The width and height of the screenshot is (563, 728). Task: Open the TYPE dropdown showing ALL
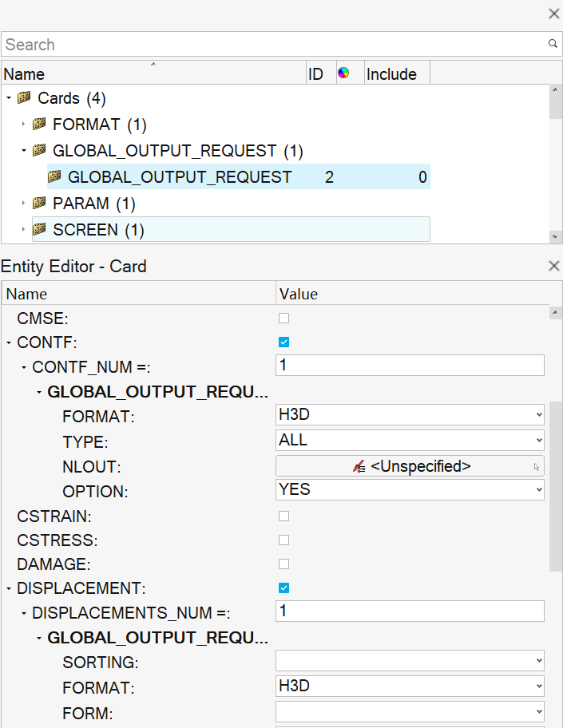(x=410, y=440)
